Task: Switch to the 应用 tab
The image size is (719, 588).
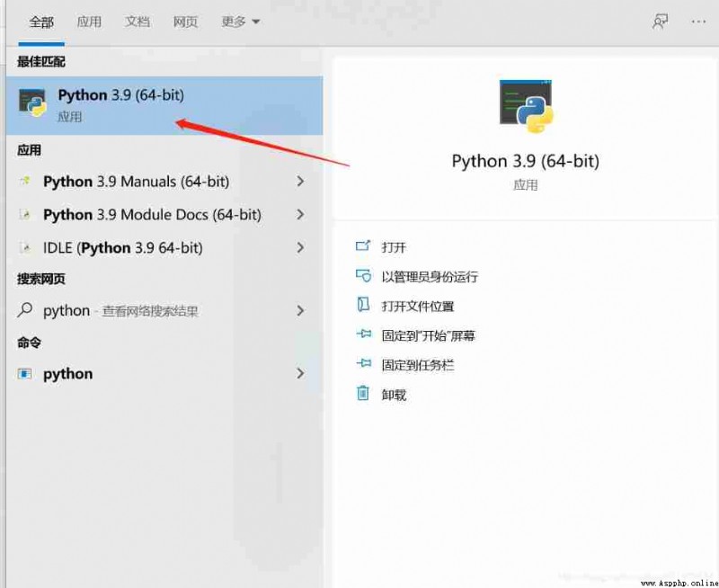Action: (89, 22)
